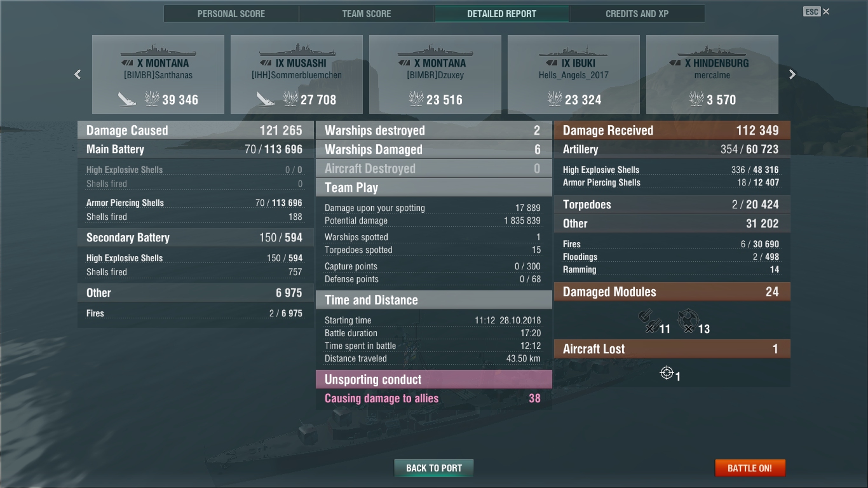The height and width of the screenshot is (488, 868).
Task: Click the Back to Port button
Action: pos(434,468)
